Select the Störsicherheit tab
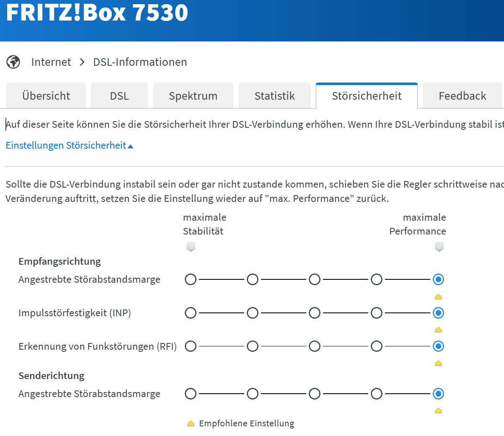The height and width of the screenshot is (436, 504). [x=367, y=95]
